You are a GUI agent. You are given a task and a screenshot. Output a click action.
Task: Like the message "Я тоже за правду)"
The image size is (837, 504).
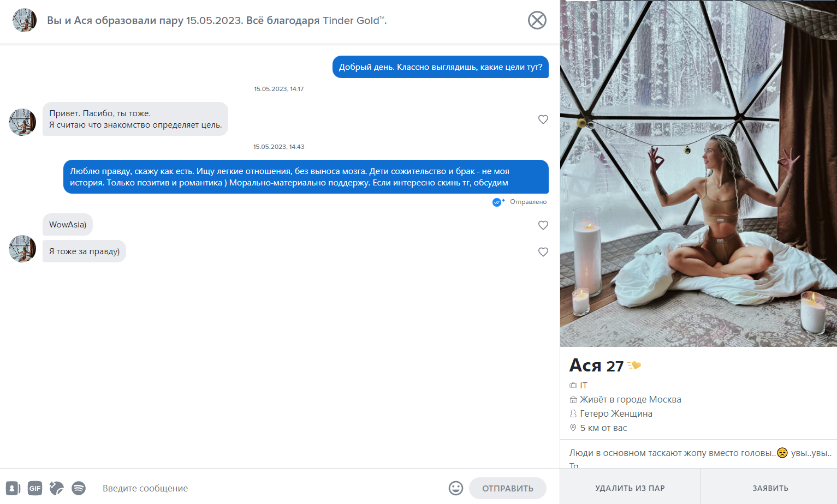click(543, 251)
